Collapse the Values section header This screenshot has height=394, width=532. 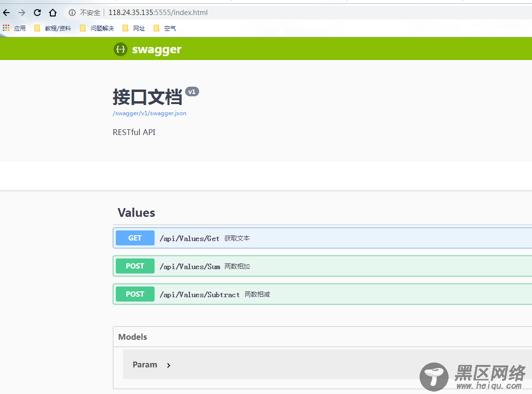[322, 213]
